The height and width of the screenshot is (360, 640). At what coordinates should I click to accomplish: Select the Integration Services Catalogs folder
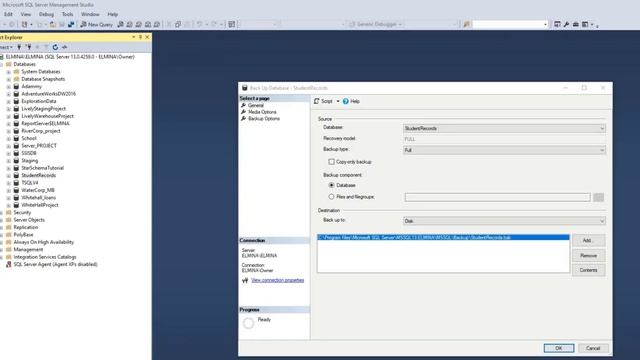pyautogui.click(x=45, y=257)
